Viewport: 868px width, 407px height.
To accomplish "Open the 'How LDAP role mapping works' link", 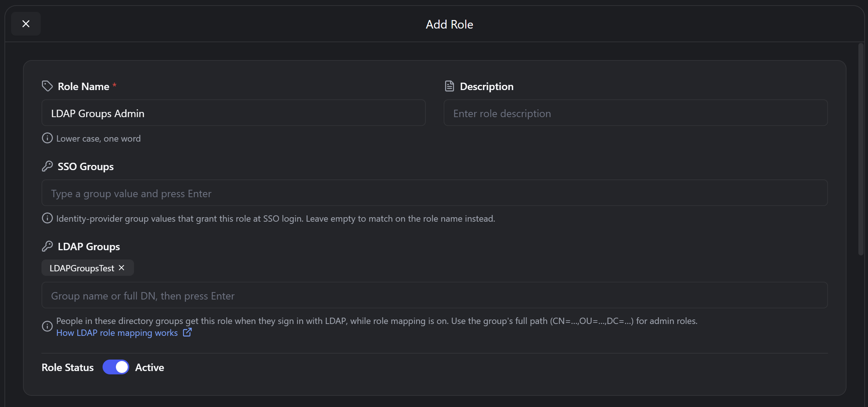I will [117, 332].
